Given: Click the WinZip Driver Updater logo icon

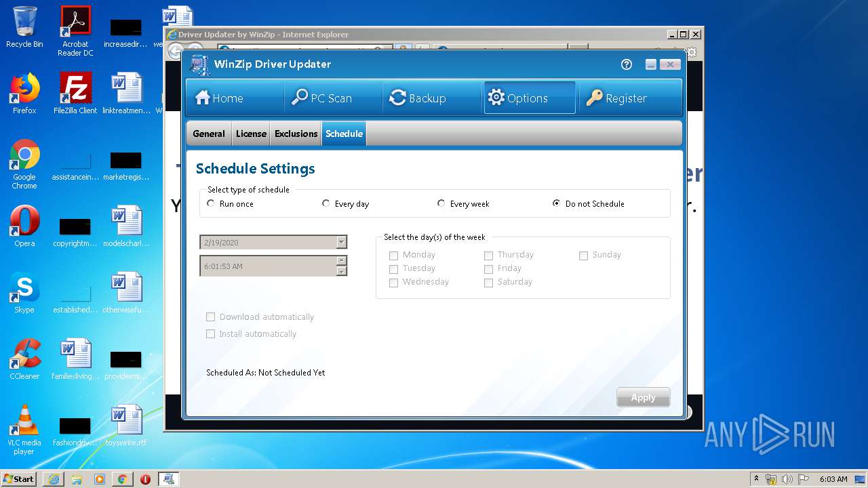Looking at the screenshot, I should coord(199,64).
